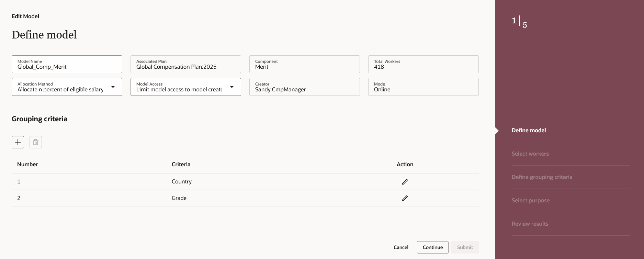Go to the Review results step
The image size is (644, 259).
530,224
